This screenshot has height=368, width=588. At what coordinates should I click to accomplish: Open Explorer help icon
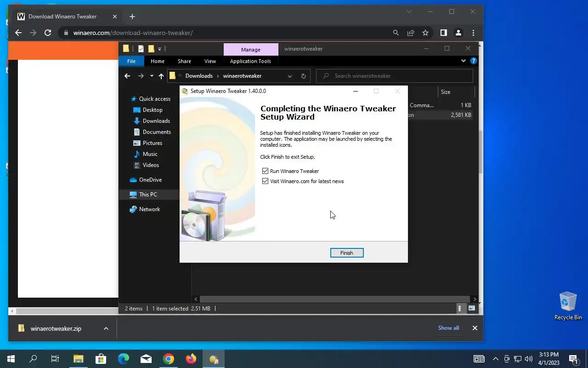(474, 61)
